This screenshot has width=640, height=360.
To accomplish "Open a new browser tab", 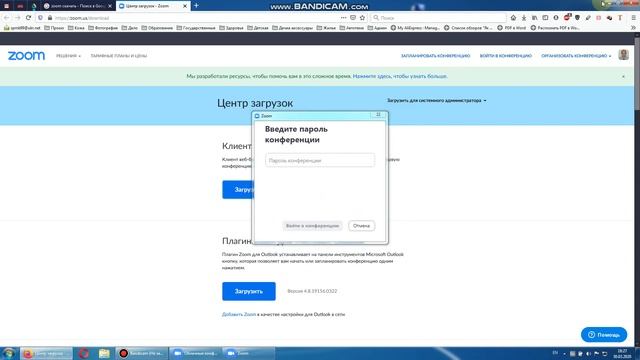I will pyautogui.click(x=196, y=6).
